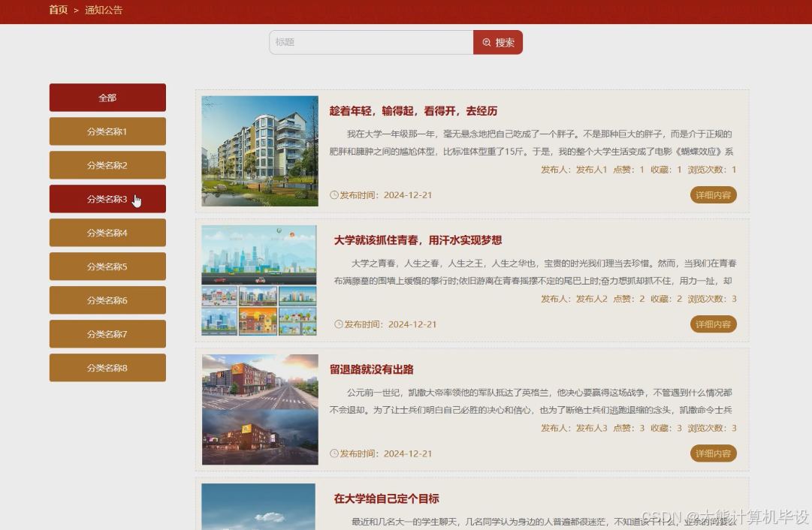Select the 全部 category
The width and height of the screenshot is (812, 530).
tap(107, 98)
